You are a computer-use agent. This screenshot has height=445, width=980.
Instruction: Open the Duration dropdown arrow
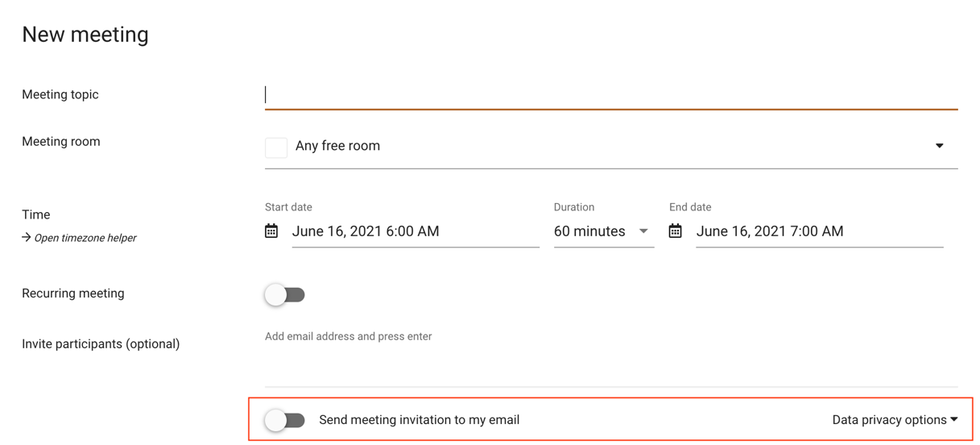643,231
